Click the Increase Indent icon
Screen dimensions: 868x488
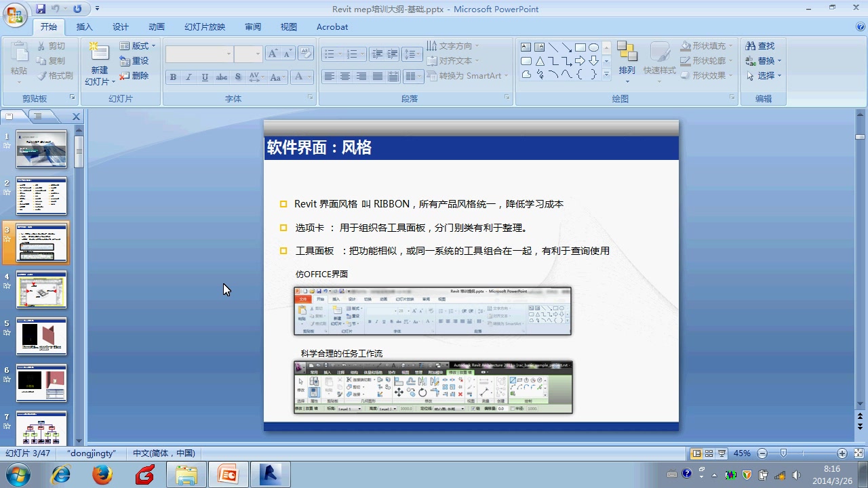[x=393, y=54]
